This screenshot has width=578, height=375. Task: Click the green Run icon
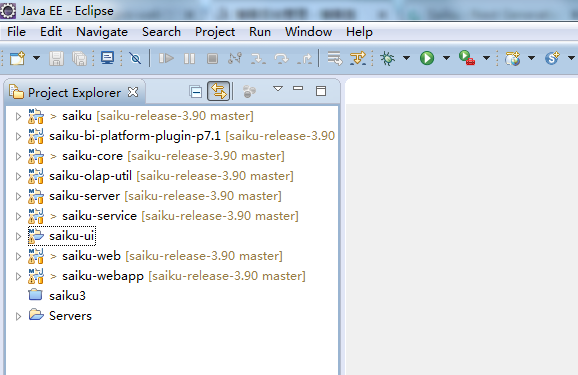pyautogui.click(x=427, y=58)
